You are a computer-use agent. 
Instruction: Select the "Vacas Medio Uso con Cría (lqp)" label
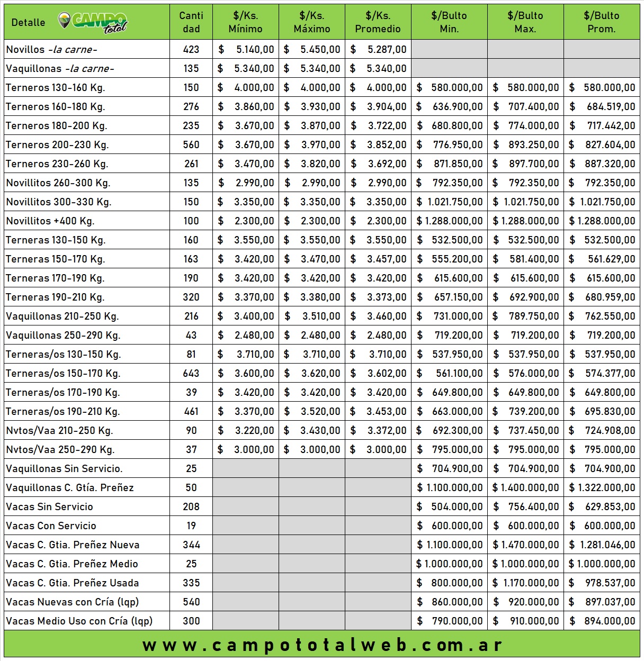pyautogui.click(x=79, y=621)
